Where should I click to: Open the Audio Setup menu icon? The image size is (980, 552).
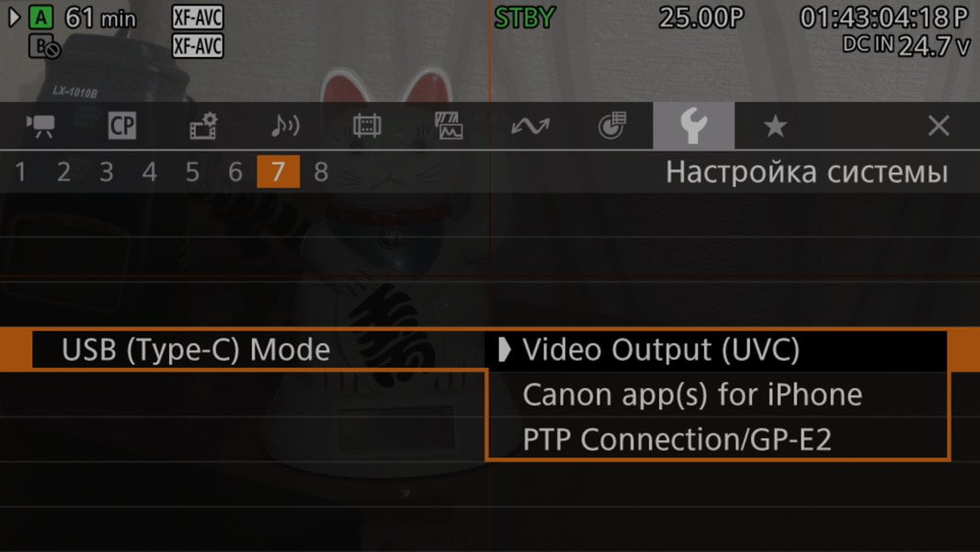285,126
